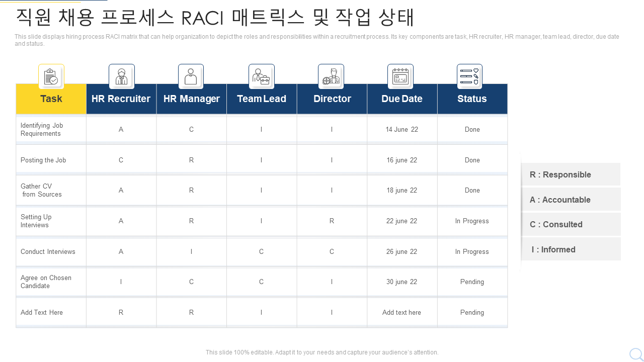Click HR Manager 'I' in Conduct Interviews row

[192, 251]
